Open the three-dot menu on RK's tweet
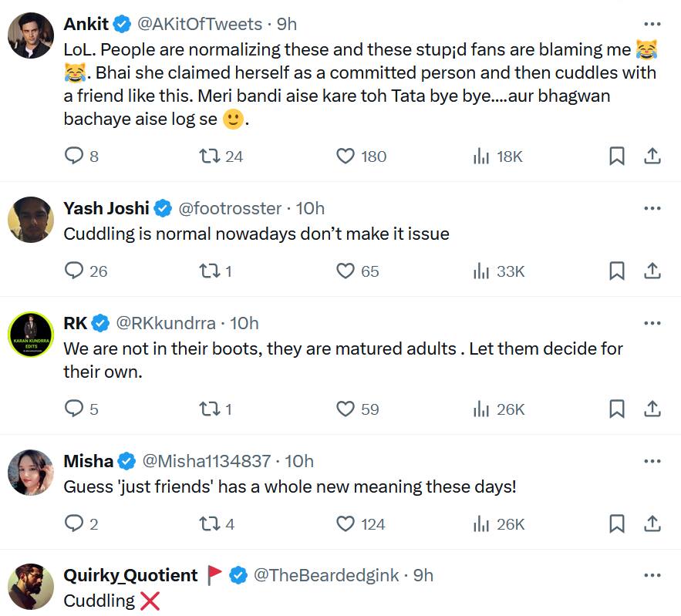The width and height of the screenshot is (681, 616). [652, 323]
